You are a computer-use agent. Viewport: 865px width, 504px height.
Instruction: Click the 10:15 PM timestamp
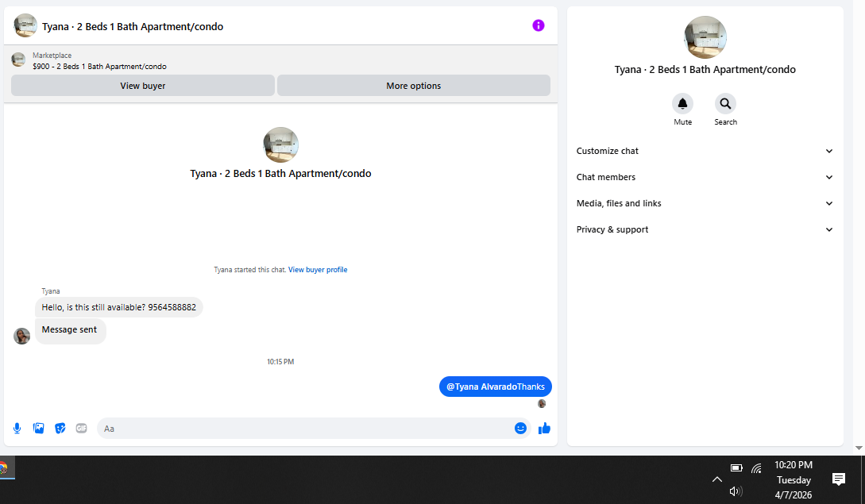[280, 362]
